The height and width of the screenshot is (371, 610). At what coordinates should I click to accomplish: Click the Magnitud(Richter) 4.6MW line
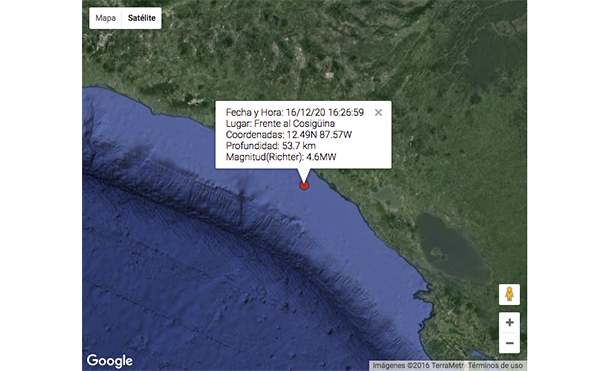(281, 157)
